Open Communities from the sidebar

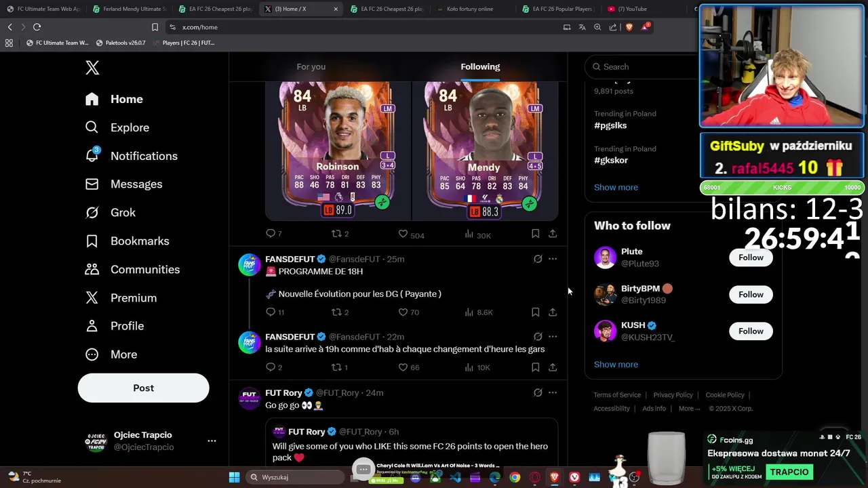tap(132, 270)
